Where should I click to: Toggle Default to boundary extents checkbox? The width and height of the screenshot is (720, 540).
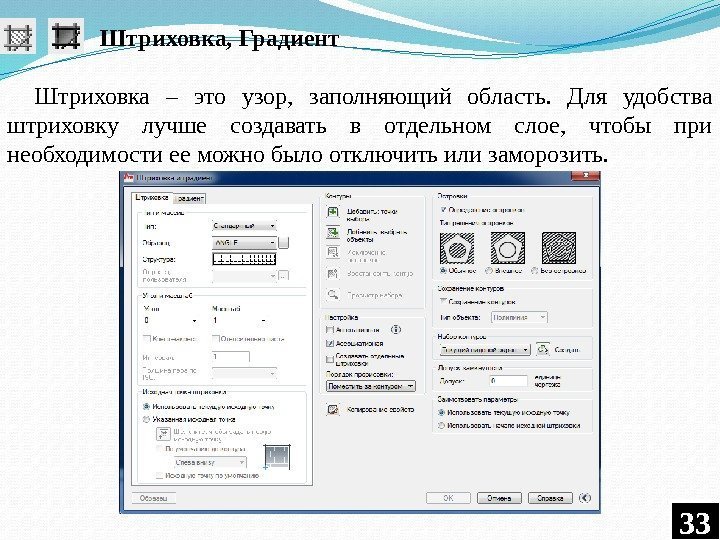click(160, 449)
